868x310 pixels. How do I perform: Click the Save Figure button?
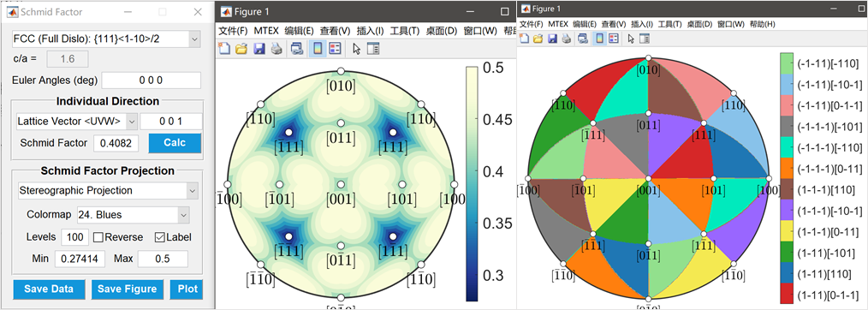128,289
